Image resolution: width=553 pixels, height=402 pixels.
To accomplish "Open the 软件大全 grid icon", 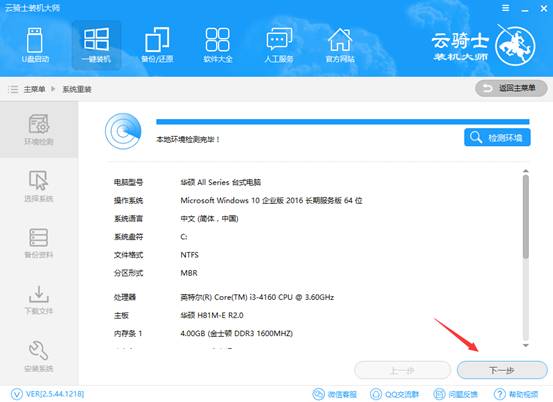I will coord(218,45).
